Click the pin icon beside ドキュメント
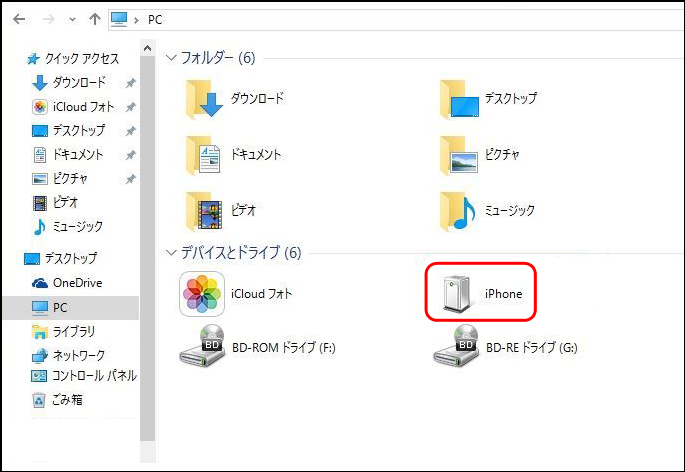685x472 pixels. pos(130,155)
